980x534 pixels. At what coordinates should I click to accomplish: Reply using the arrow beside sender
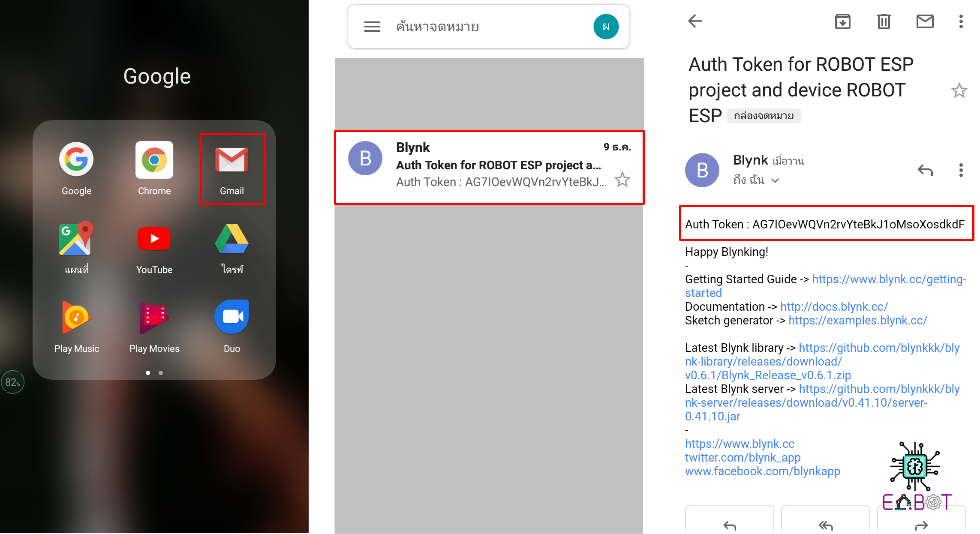925,170
